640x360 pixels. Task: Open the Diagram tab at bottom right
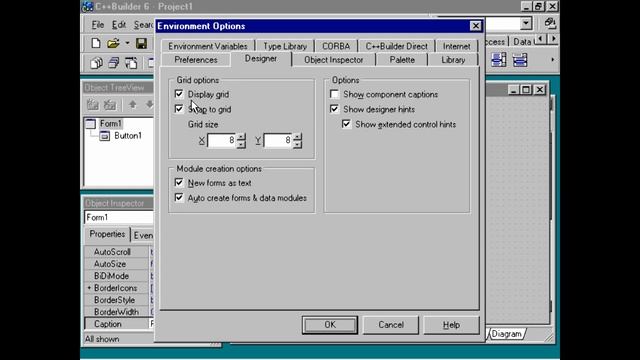pos(507,334)
